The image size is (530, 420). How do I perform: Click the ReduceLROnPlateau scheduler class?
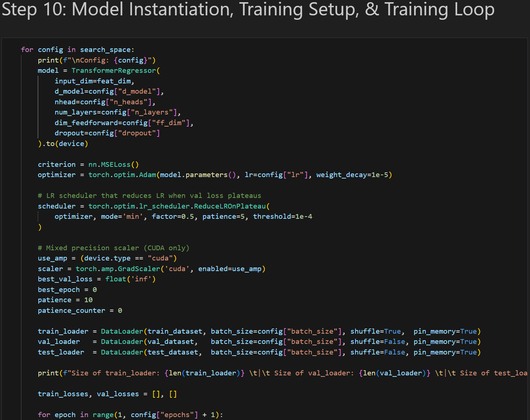click(x=230, y=206)
